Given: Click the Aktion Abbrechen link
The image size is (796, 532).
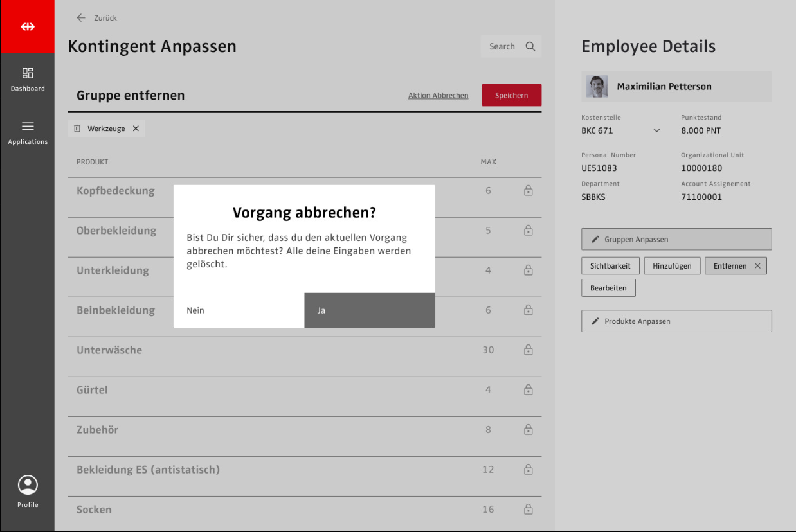Looking at the screenshot, I should (438, 96).
